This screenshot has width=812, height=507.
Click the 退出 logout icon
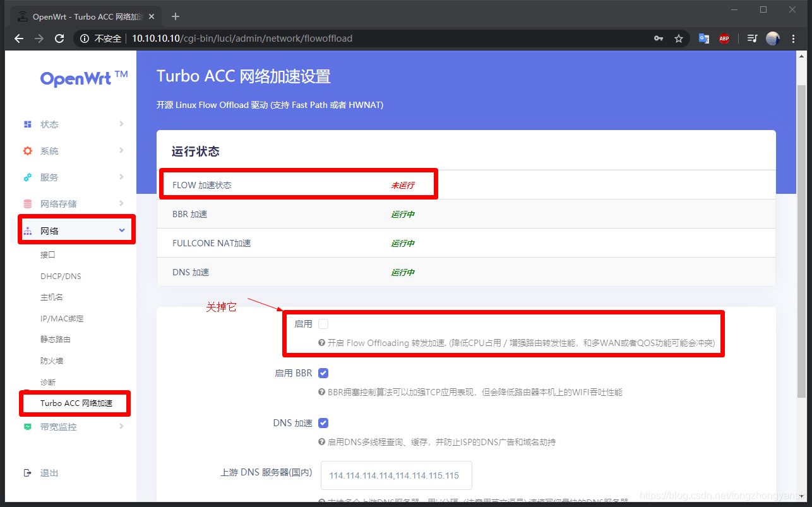click(x=27, y=473)
